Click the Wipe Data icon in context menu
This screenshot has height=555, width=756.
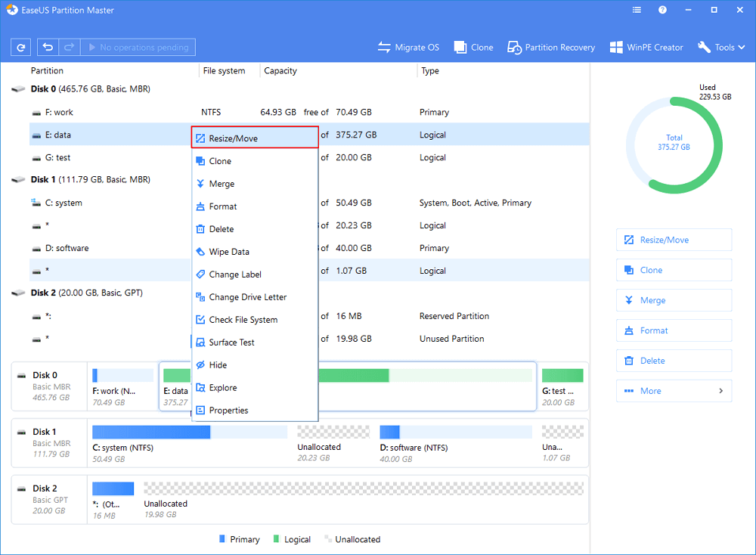200,252
